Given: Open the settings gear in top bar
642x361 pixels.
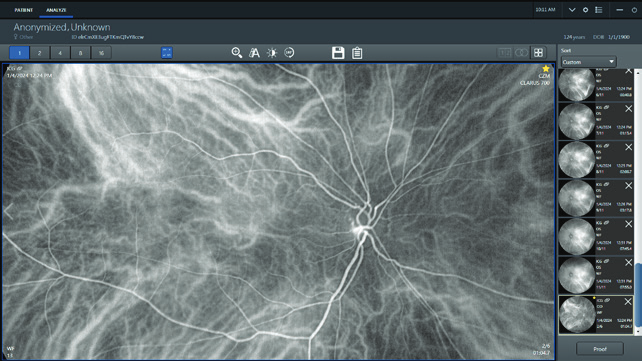Looking at the screenshot, I should click(585, 10).
